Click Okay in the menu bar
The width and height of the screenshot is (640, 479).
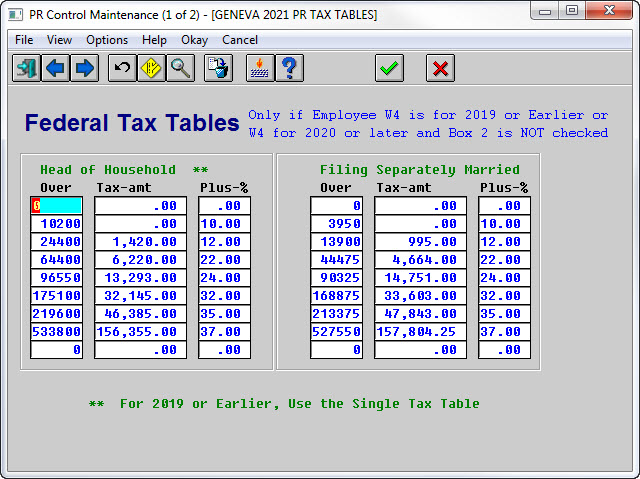[x=194, y=40]
